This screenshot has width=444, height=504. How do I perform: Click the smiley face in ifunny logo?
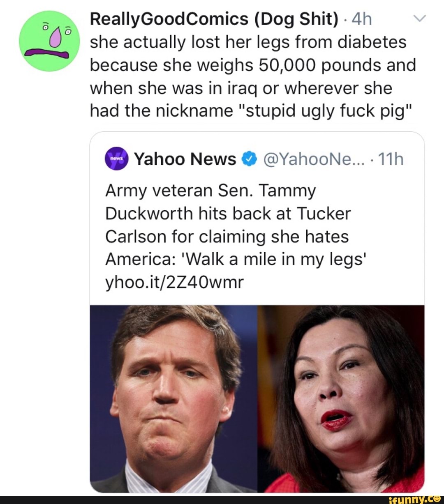coord(436,499)
